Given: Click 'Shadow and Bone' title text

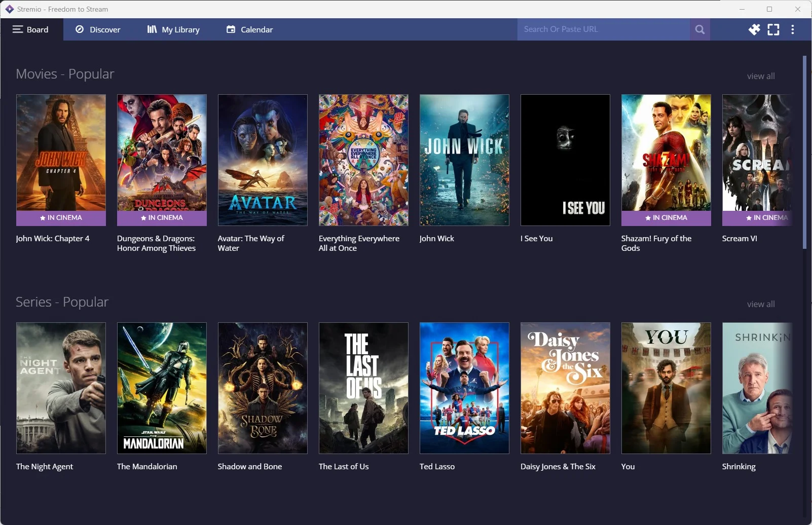Looking at the screenshot, I should 250,467.
